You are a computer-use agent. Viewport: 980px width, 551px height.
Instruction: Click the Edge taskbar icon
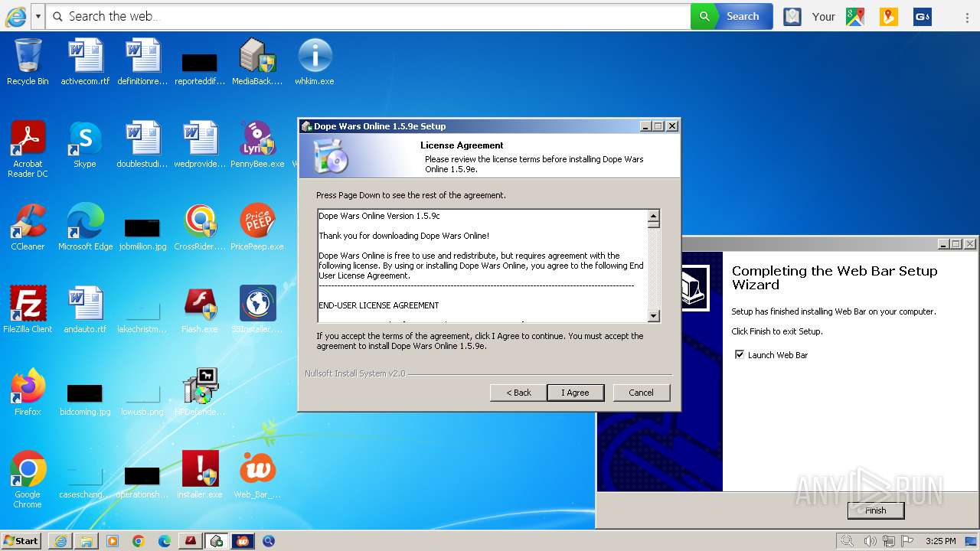165,541
